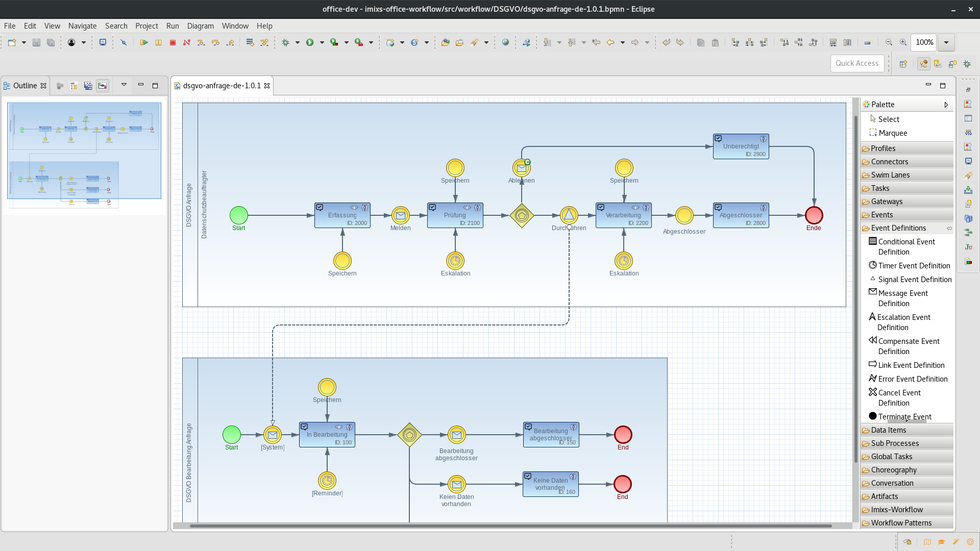Click the Zoom Out magnifier icon
This screenshot has height=551, width=980.
point(889,43)
